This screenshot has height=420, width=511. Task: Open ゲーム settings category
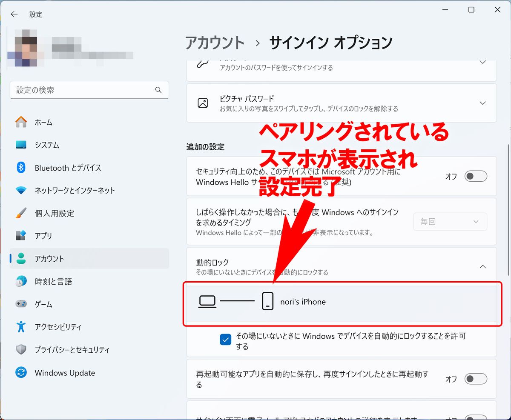pyautogui.click(x=89, y=304)
